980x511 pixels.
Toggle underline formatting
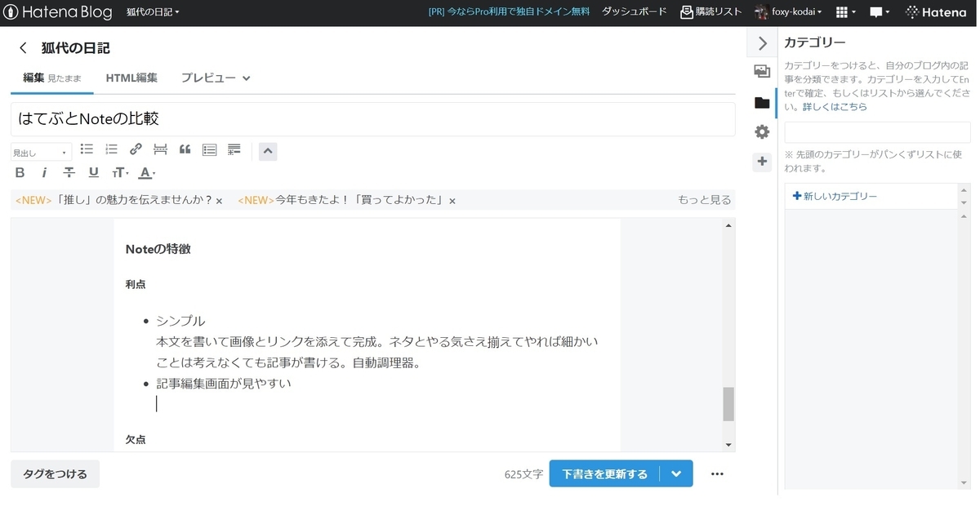tap(94, 172)
